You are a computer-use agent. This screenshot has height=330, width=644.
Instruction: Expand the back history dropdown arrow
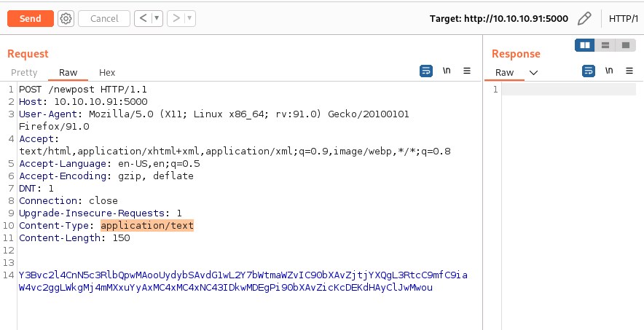pos(157,18)
